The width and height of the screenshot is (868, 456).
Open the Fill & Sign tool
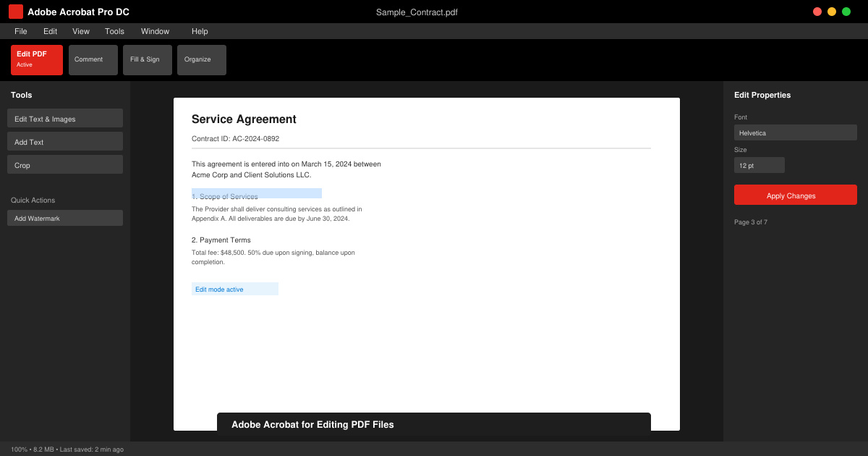(148, 60)
